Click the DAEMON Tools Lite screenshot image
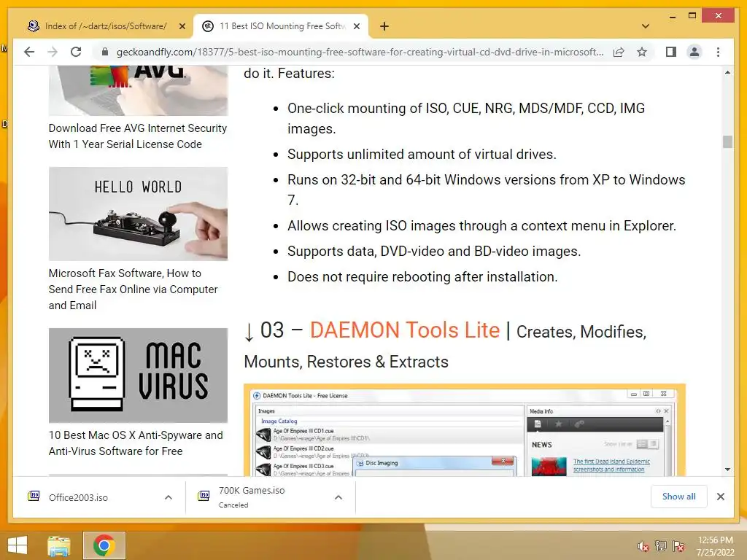 click(x=465, y=429)
